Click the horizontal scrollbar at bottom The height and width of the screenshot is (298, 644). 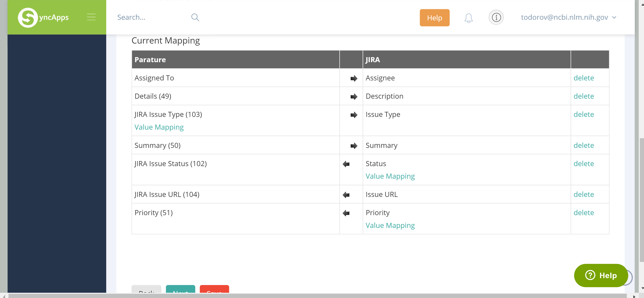pos(317,296)
